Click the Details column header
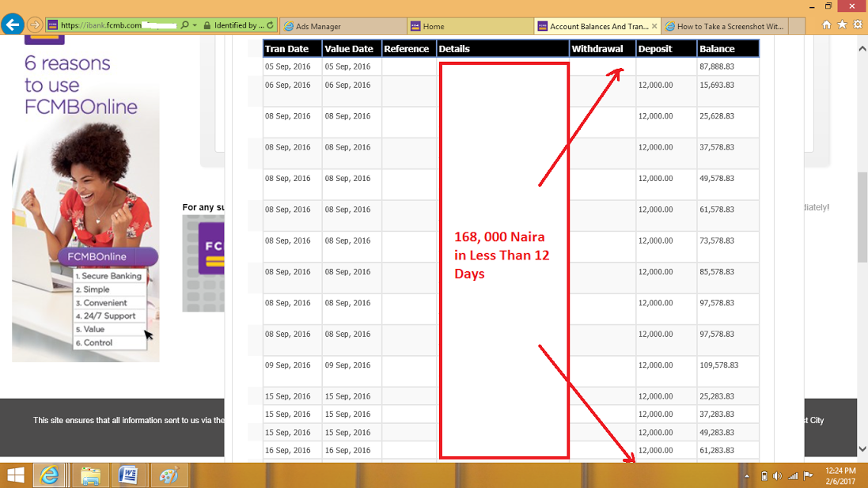 point(502,49)
